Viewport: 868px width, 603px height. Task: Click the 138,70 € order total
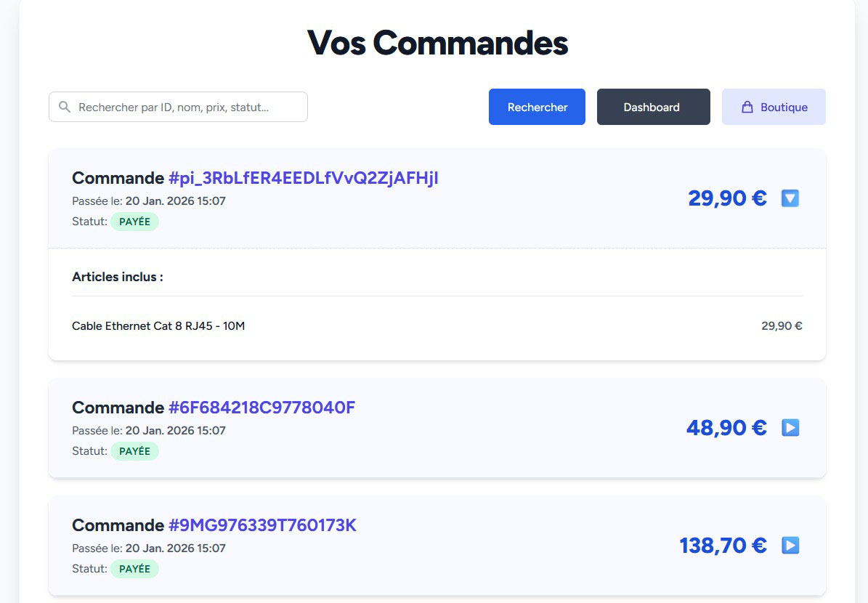point(723,546)
